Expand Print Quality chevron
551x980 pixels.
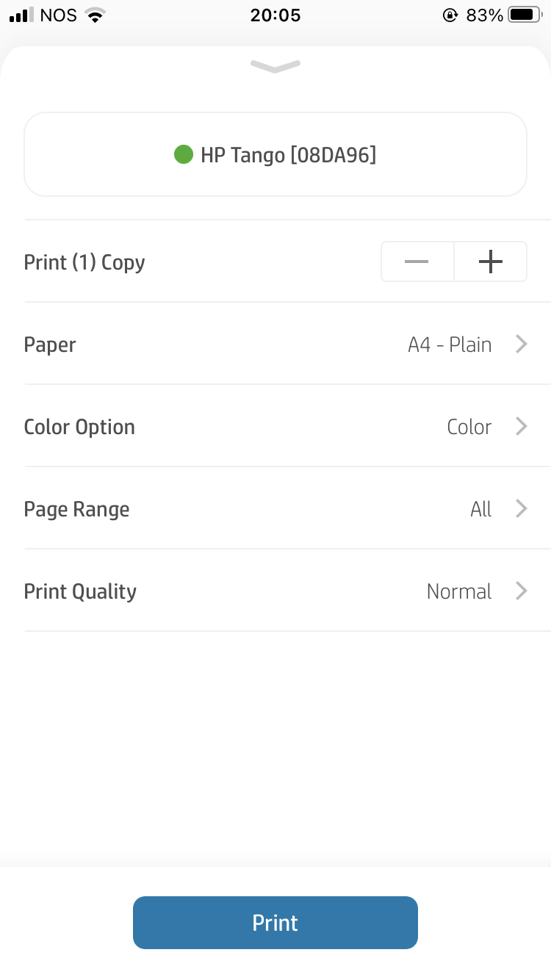tap(521, 591)
